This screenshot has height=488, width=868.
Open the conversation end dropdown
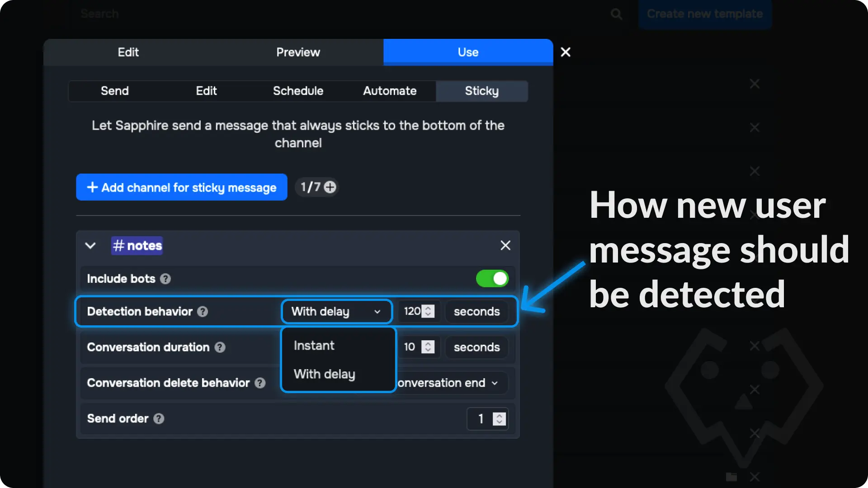pyautogui.click(x=452, y=383)
